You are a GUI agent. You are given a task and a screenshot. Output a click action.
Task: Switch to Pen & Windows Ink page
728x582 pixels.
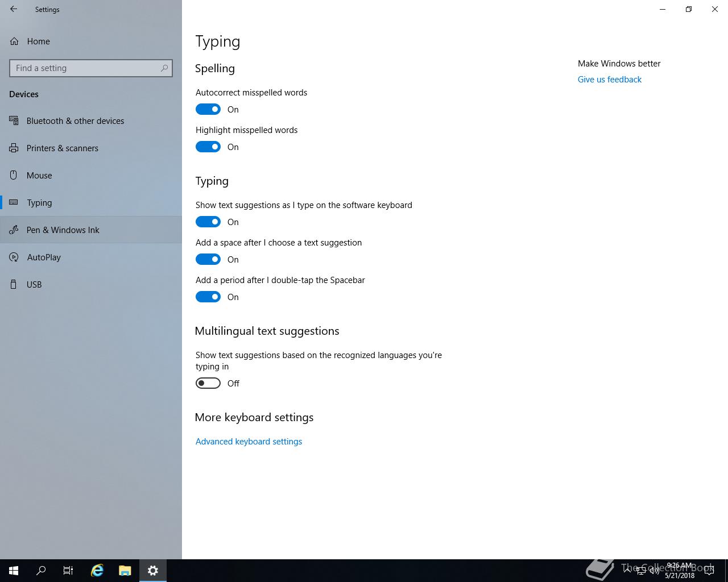pyautogui.click(x=91, y=230)
